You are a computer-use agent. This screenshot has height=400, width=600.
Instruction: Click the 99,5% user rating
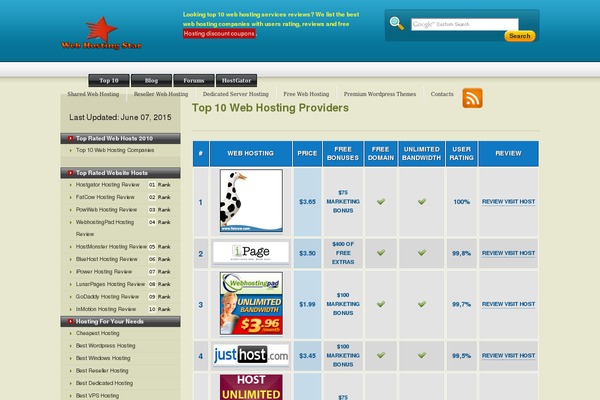(x=461, y=356)
